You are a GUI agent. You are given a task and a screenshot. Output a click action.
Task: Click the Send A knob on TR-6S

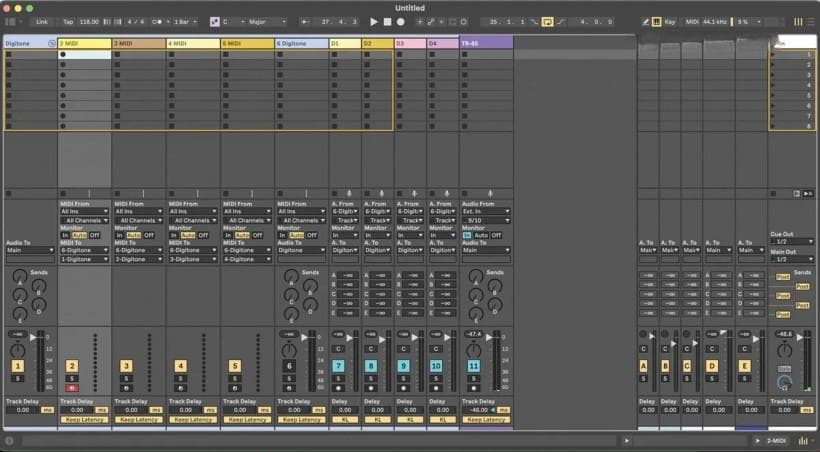click(x=475, y=276)
